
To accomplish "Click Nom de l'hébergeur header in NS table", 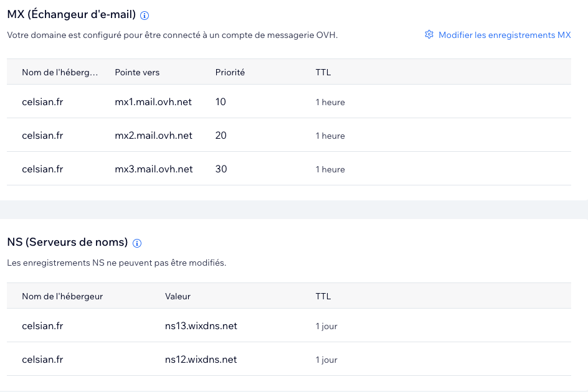I will tap(62, 296).
